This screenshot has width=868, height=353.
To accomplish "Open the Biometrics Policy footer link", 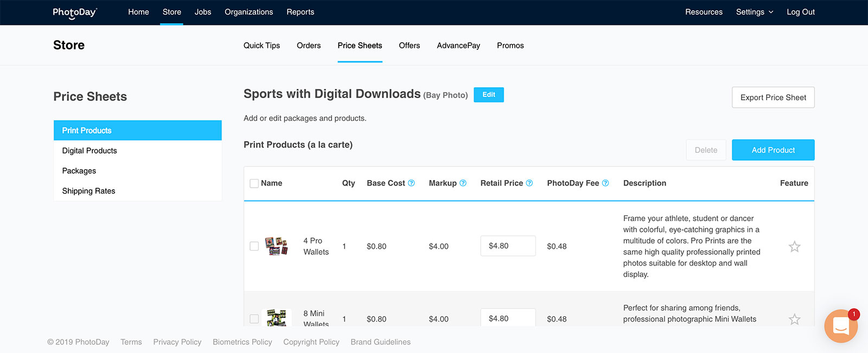I will tap(242, 342).
